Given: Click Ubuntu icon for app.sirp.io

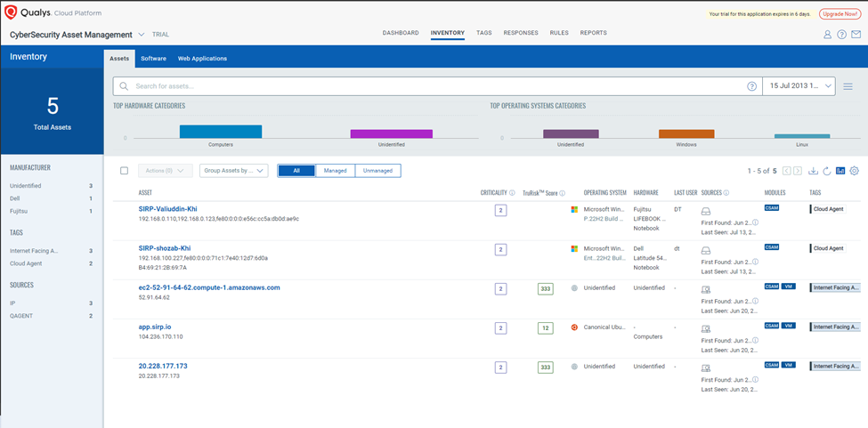Looking at the screenshot, I should 574,327.
